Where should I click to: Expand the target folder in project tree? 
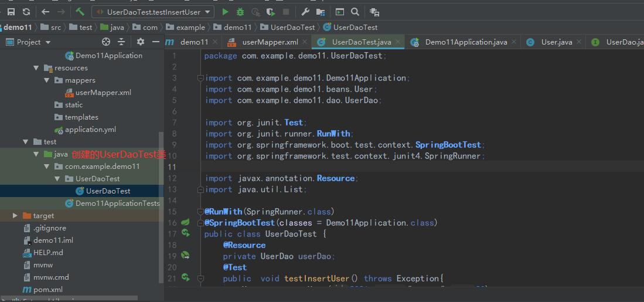[15, 216]
